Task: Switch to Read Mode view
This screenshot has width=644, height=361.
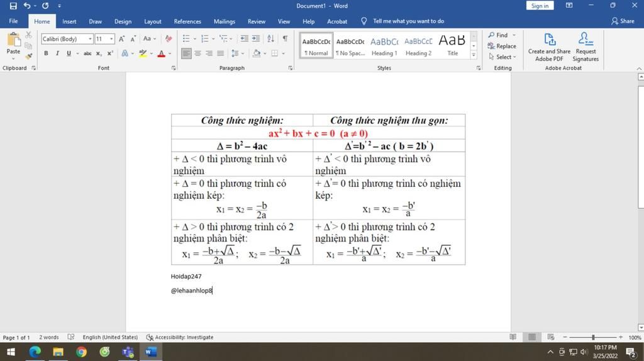Action: pyautogui.click(x=513, y=337)
